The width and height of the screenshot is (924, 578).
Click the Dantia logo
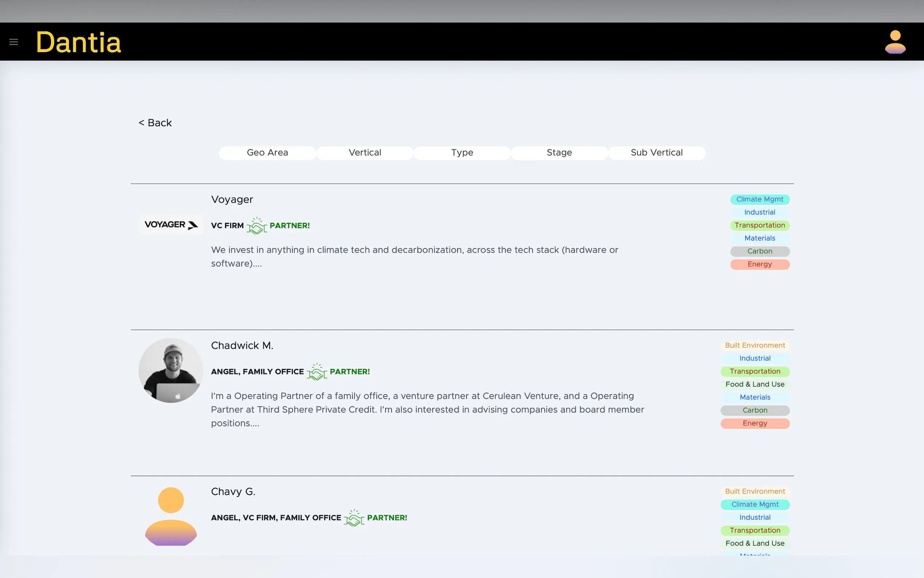[78, 42]
